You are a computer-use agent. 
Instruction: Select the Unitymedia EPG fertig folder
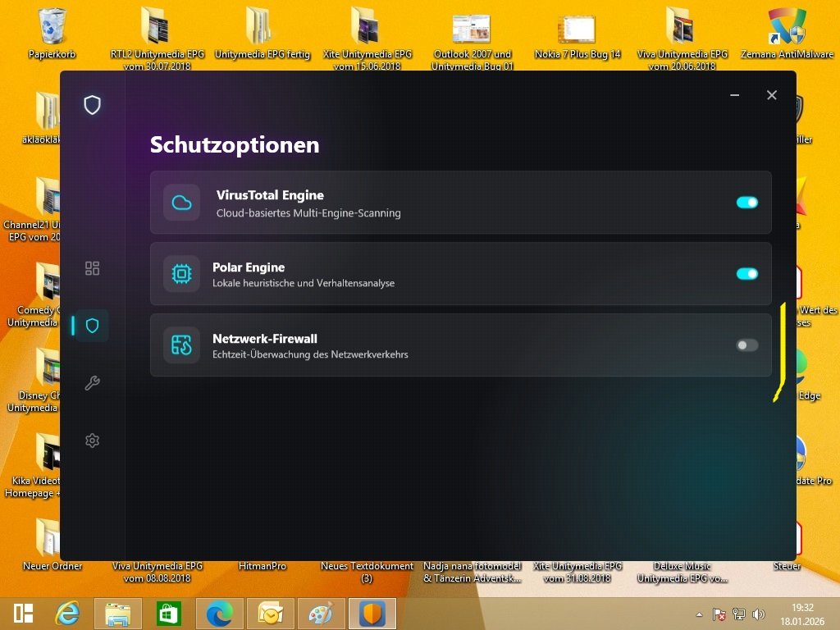[262, 33]
